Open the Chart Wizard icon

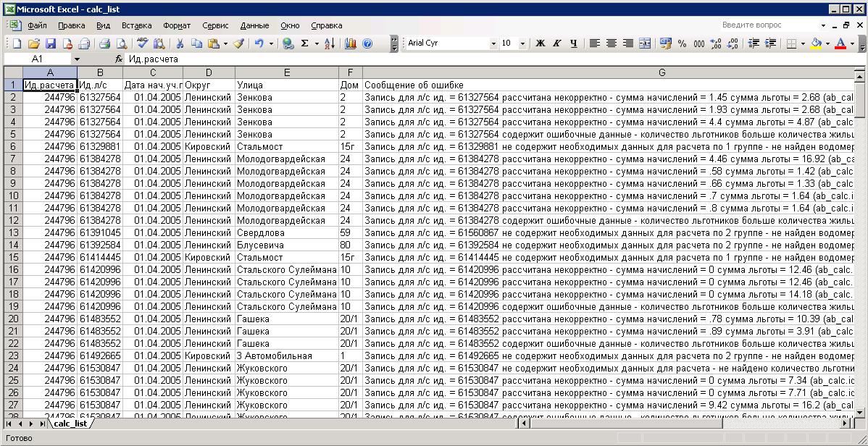351,43
